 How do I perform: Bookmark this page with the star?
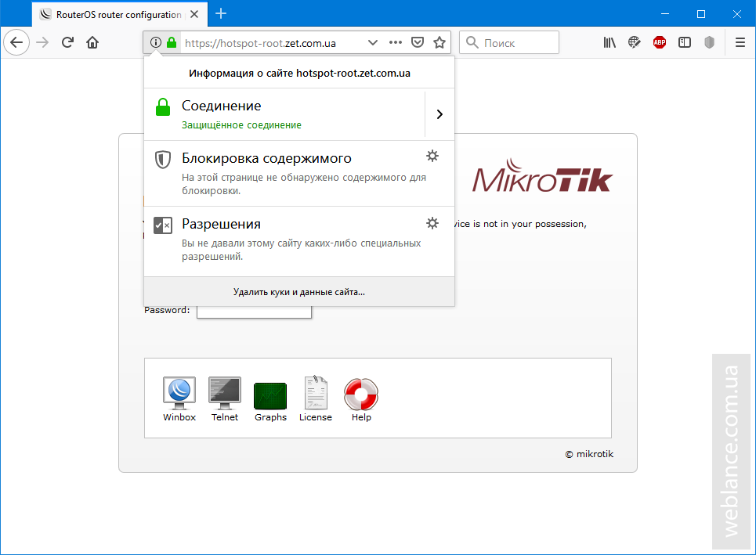439,42
